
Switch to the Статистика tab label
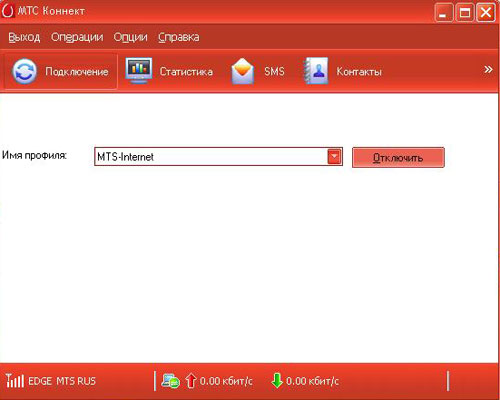186,71
